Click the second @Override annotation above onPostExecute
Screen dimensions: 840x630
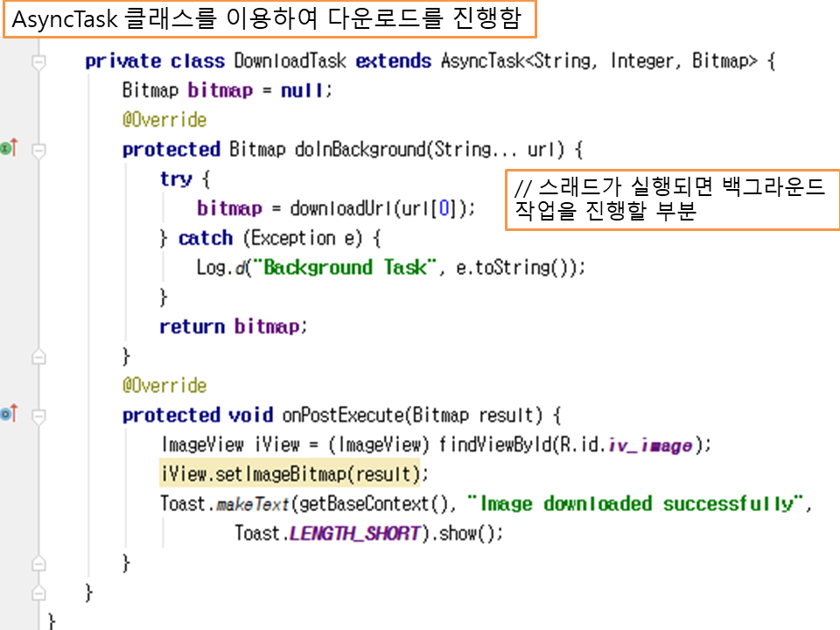click(x=164, y=385)
